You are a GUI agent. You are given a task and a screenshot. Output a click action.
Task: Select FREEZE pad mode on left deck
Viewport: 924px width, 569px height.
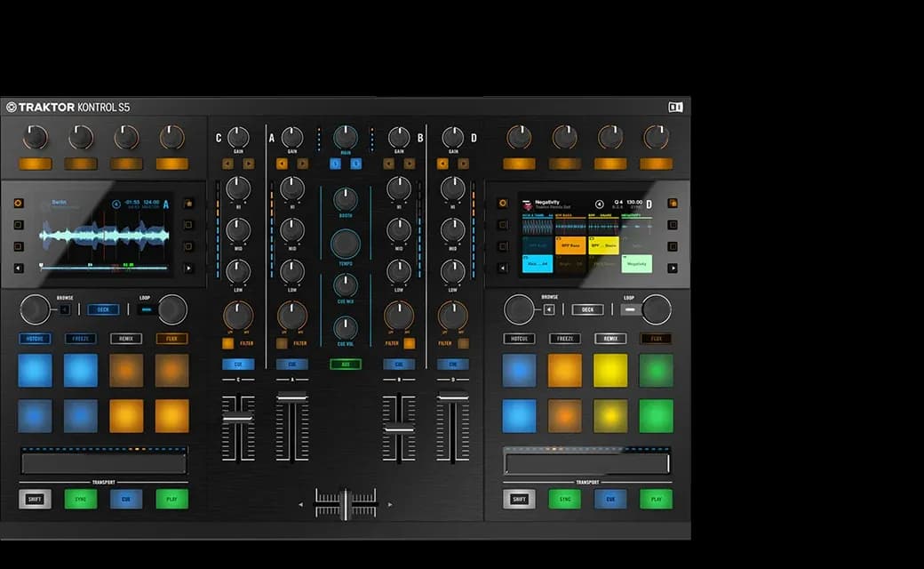81,339
